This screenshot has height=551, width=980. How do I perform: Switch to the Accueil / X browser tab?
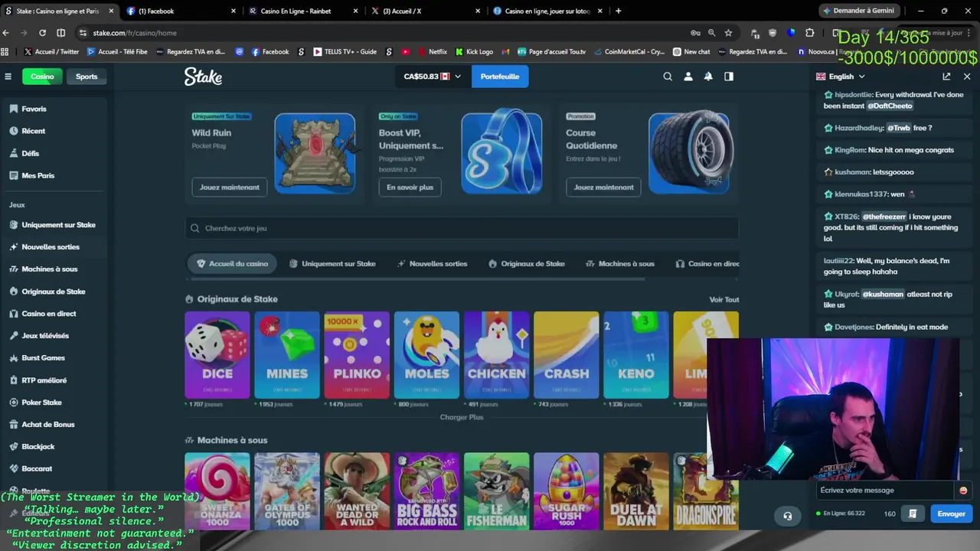(425, 11)
